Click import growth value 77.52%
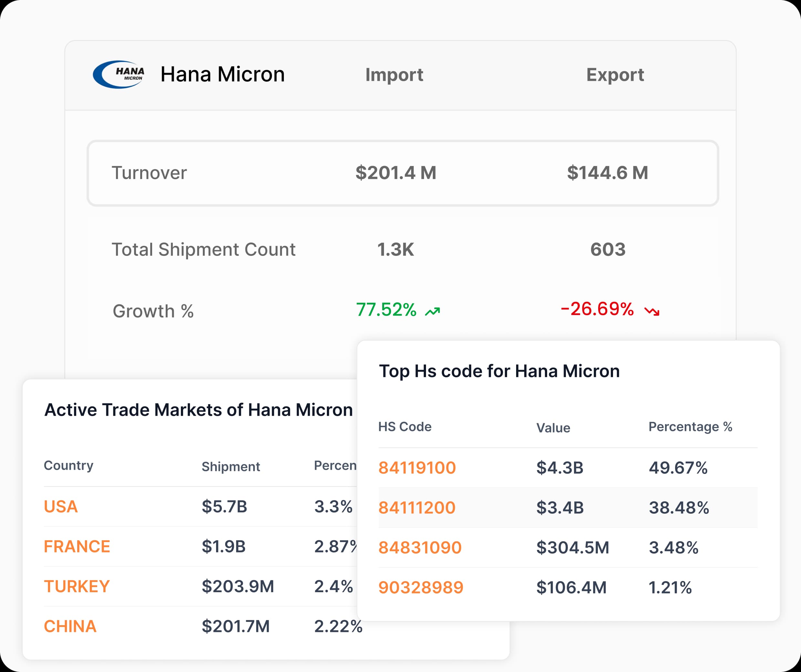This screenshot has width=801, height=672. click(386, 310)
